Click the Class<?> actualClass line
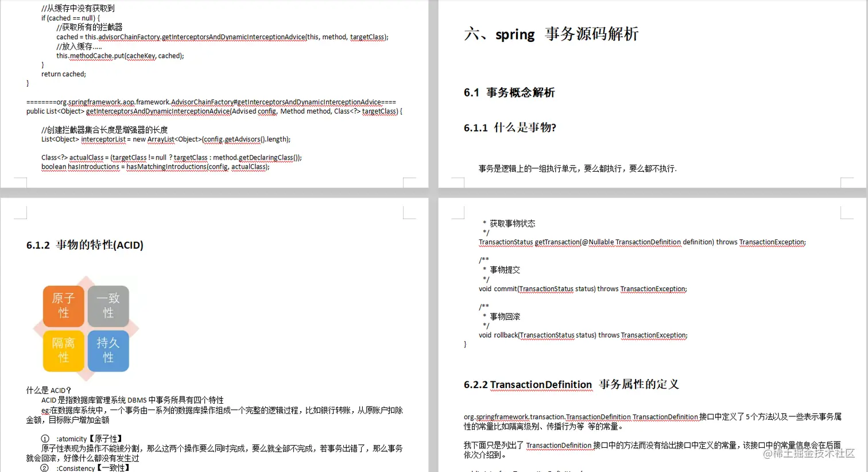This screenshot has width=868, height=472. [172, 157]
